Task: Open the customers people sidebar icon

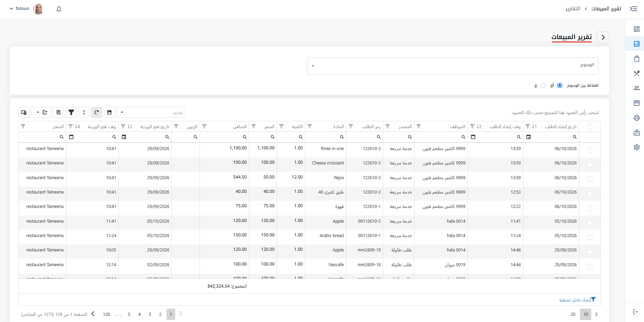Action: pyautogui.click(x=637, y=88)
